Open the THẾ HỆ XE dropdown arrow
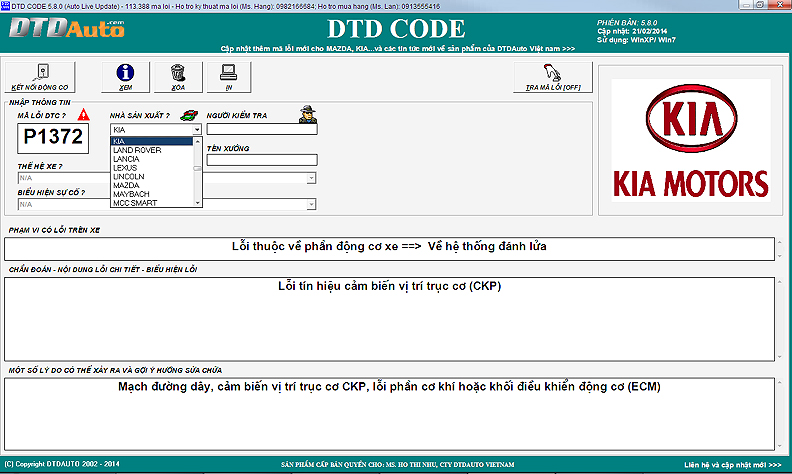792x474 pixels. click(x=311, y=178)
